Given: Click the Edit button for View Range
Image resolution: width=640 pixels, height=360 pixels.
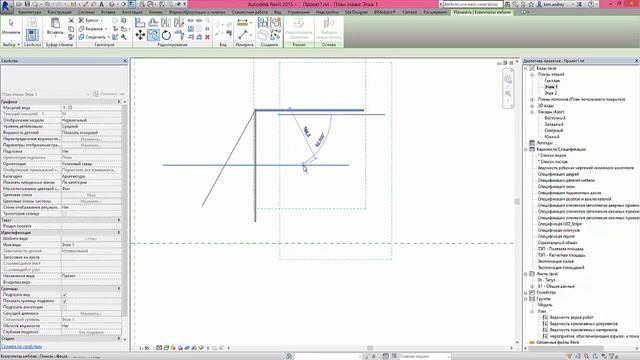Looking at the screenshot, I should click(x=91, y=313).
